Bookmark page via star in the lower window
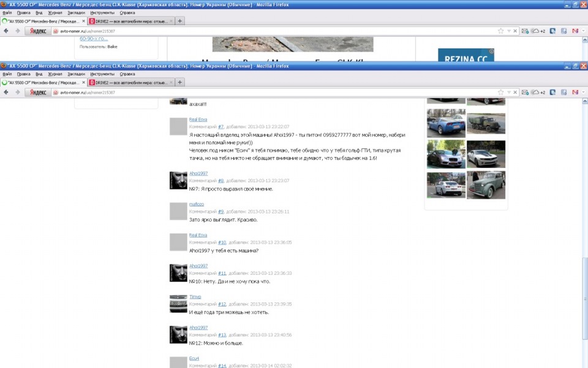588x368 pixels. click(500, 92)
